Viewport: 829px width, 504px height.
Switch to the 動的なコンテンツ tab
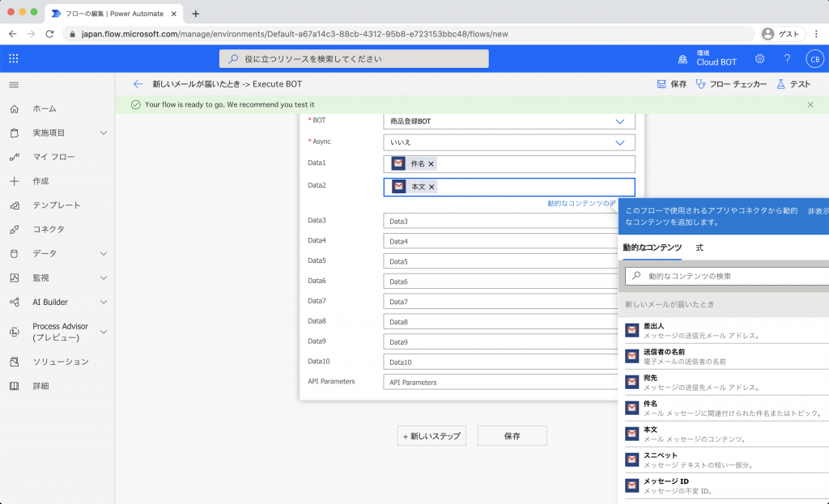(x=652, y=248)
